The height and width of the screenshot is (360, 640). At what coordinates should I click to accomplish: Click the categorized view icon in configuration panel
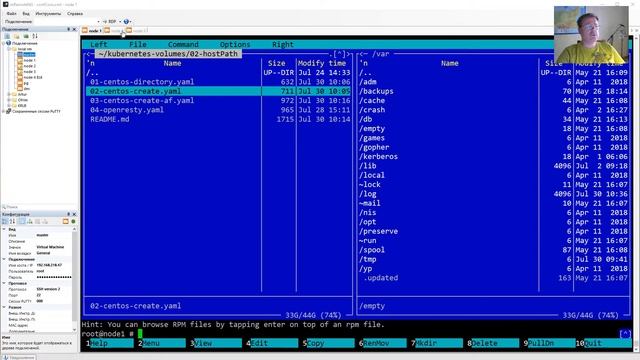pos(5,221)
